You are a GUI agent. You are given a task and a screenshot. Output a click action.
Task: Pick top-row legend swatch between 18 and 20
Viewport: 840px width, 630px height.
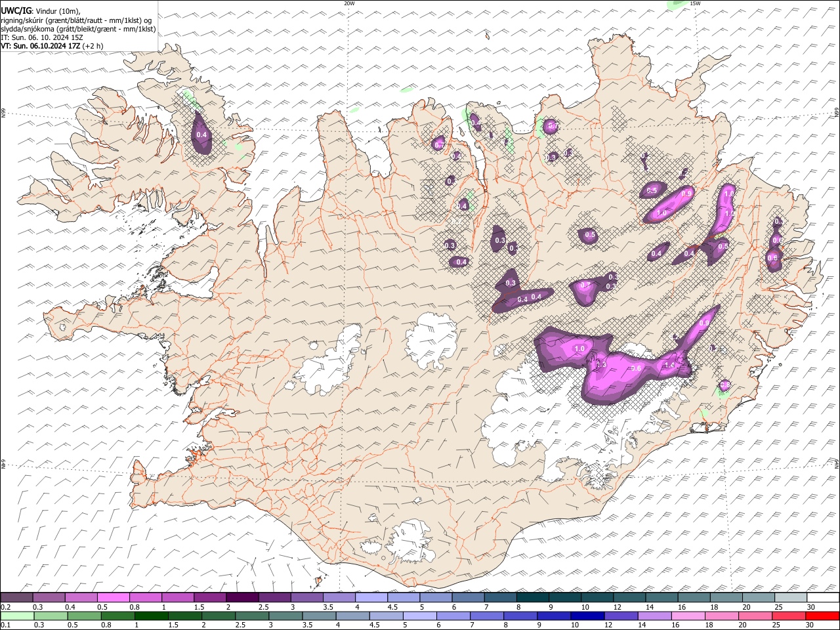[726, 598]
